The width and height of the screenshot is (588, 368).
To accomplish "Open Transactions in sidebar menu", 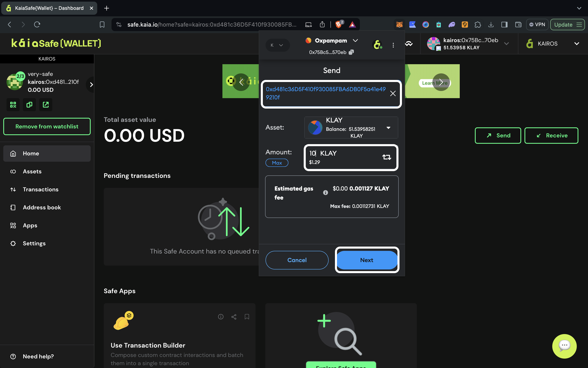I will click(x=41, y=189).
